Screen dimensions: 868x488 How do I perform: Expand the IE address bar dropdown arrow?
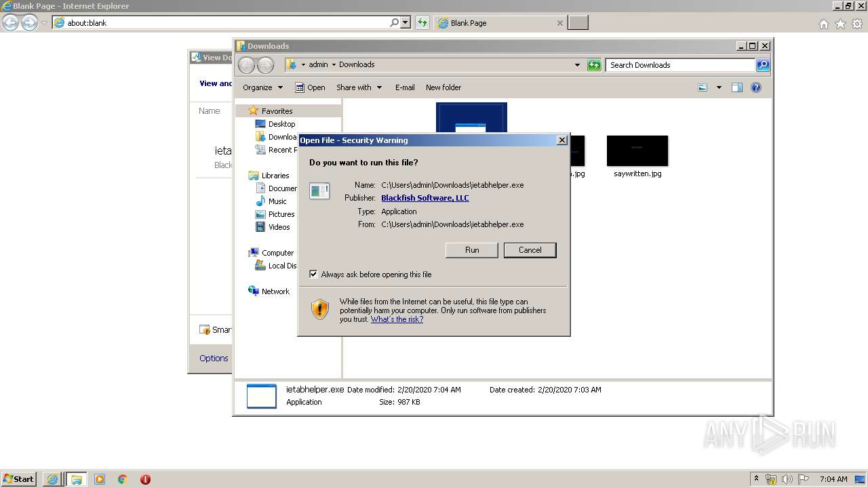[x=406, y=22]
